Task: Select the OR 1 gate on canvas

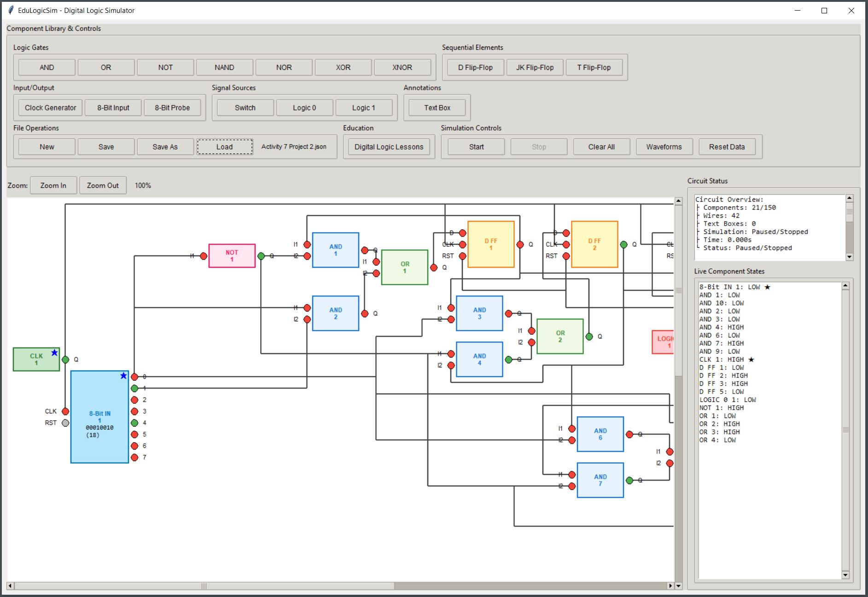Action: (x=405, y=267)
